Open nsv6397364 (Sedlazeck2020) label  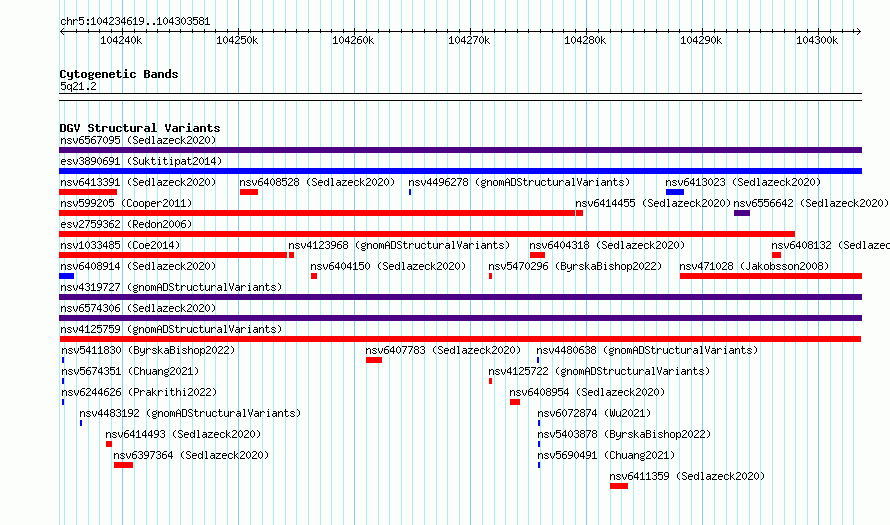(x=191, y=455)
